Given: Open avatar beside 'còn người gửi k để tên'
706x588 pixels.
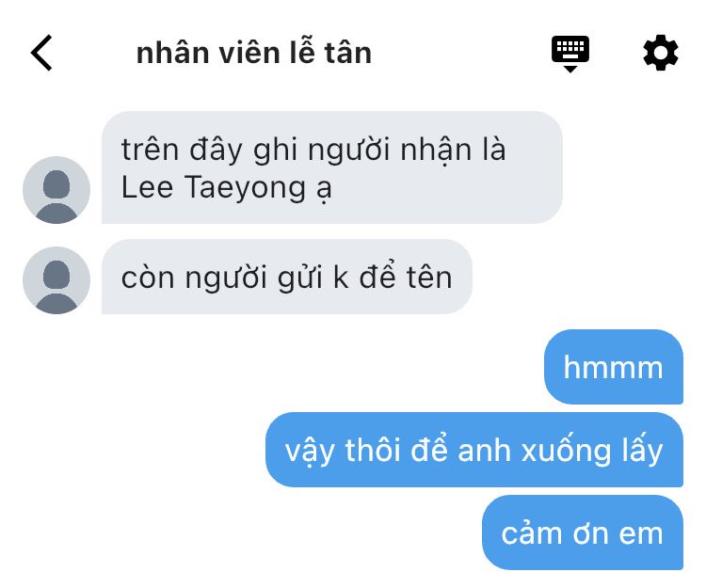Looking at the screenshot, I should [56, 279].
